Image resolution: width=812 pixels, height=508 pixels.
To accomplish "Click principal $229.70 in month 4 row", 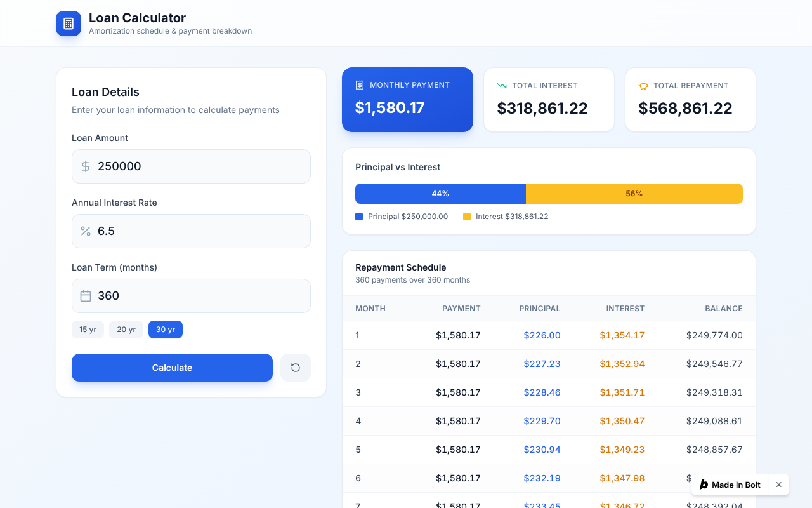I will 542,421.
